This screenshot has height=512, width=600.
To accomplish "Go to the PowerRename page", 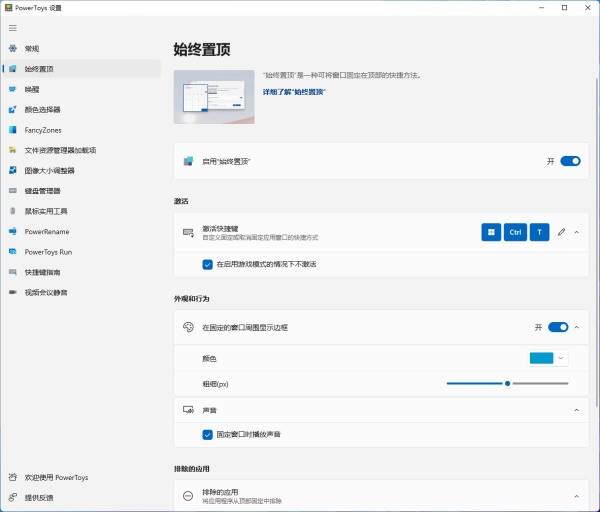I will 81,231.
